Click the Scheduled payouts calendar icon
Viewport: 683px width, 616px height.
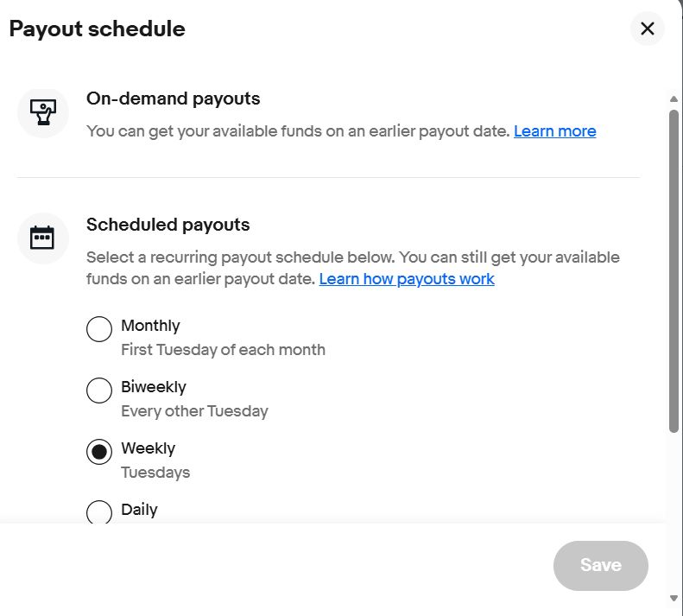[42, 238]
